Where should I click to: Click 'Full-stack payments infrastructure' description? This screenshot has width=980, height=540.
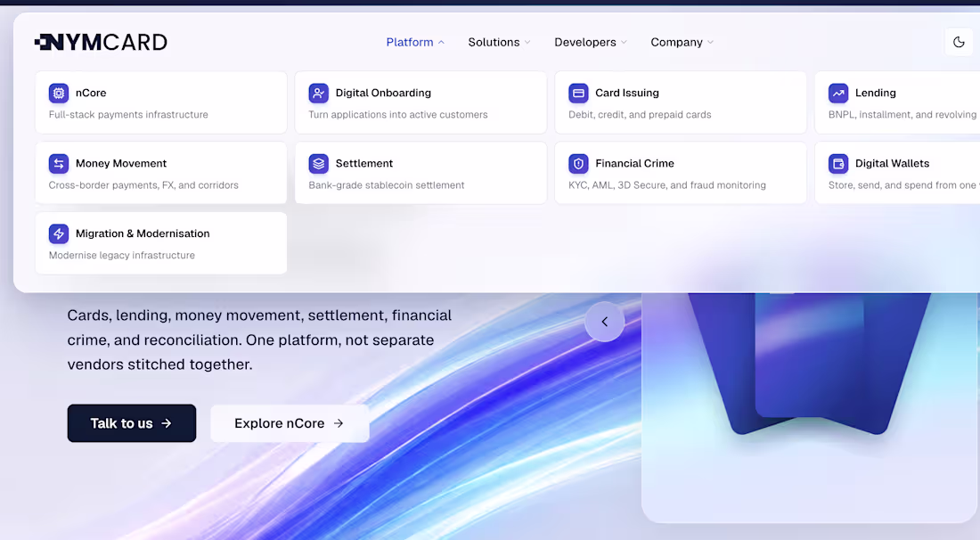[129, 114]
